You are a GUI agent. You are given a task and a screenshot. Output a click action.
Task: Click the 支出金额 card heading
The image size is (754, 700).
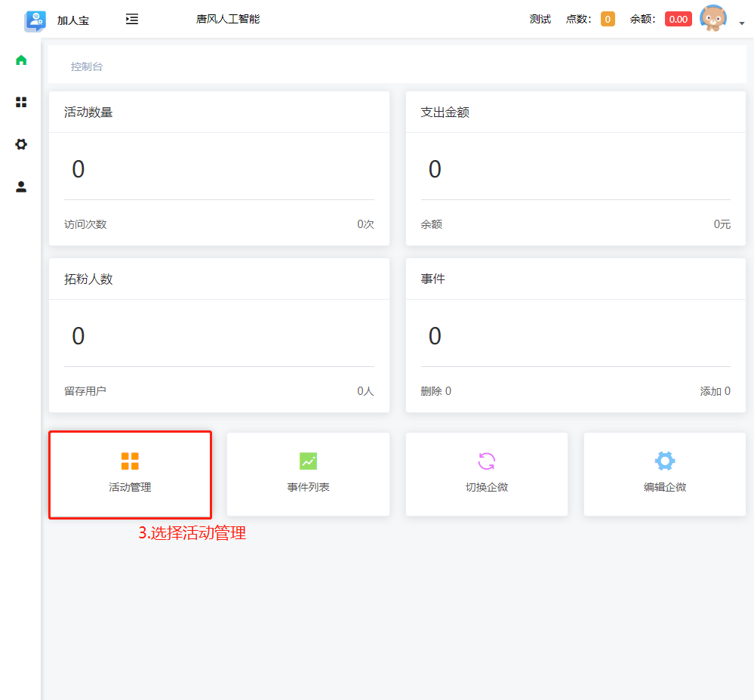445,112
